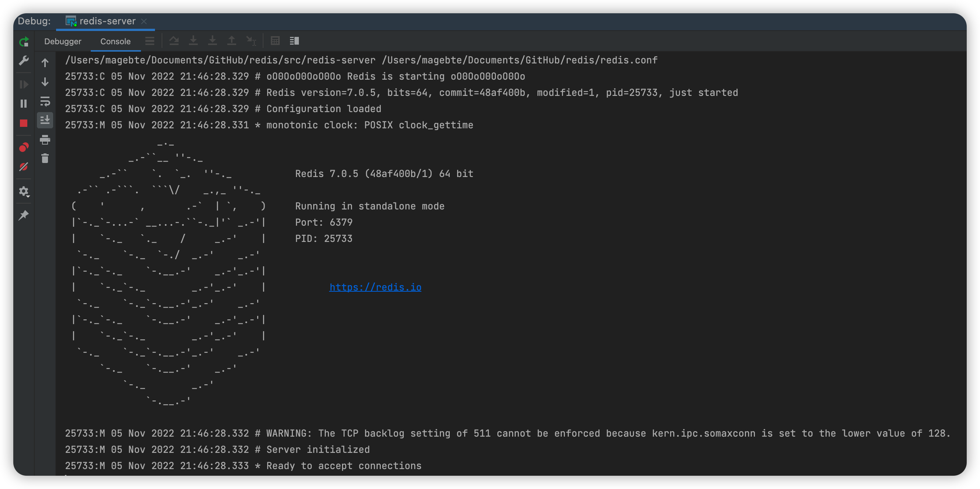The width and height of the screenshot is (980, 489).
Task: Click the 'Server initialized' log line
Action: (217, 450)
